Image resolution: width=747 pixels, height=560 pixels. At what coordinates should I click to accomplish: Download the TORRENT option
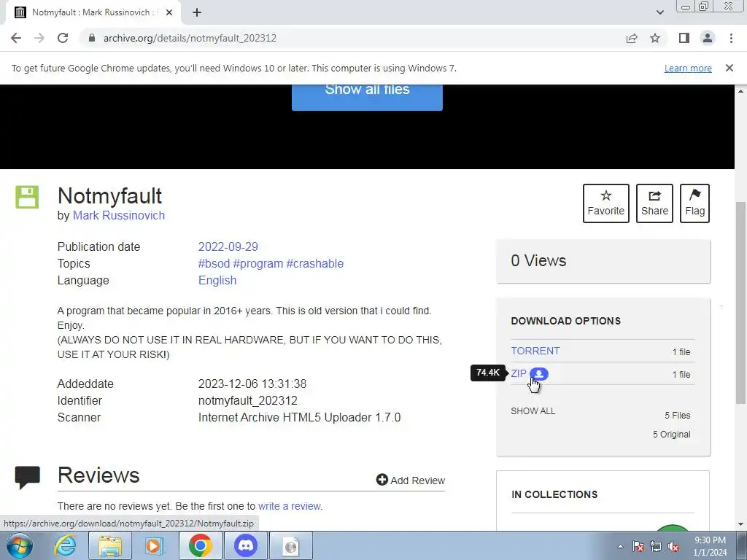535,351
